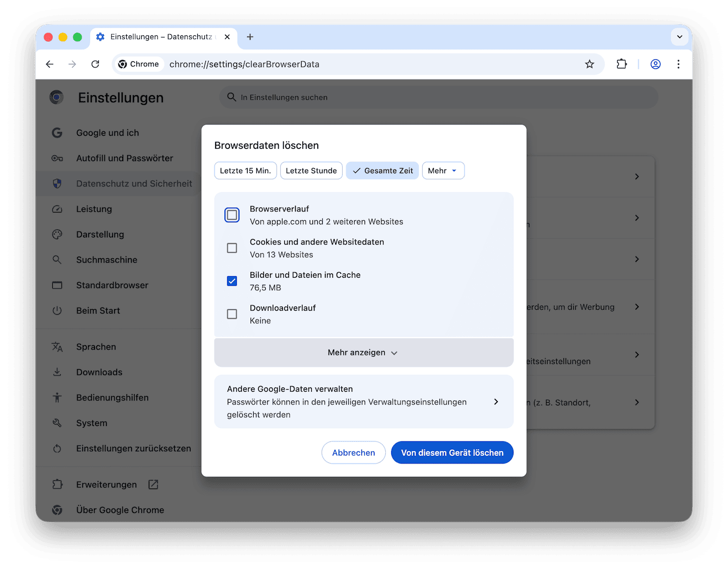Click the Darstellung palette icon in sidebar
This screenshot has height=569, width=728.
[x=57, y=234]
